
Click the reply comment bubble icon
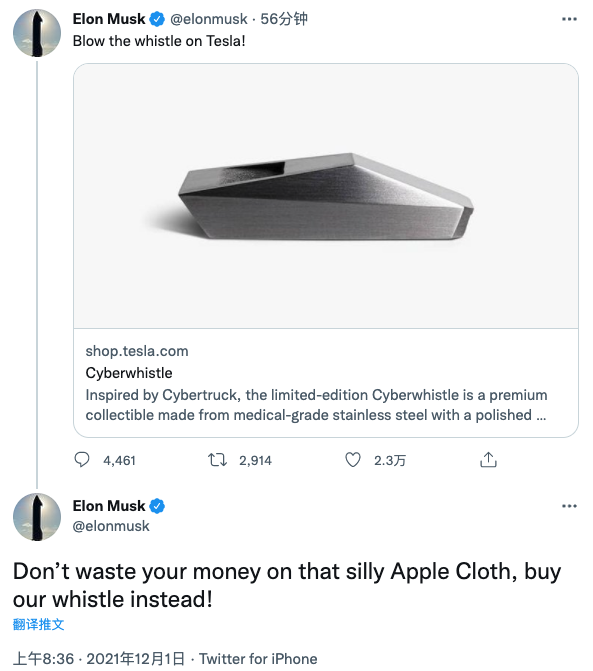point(82,460)
